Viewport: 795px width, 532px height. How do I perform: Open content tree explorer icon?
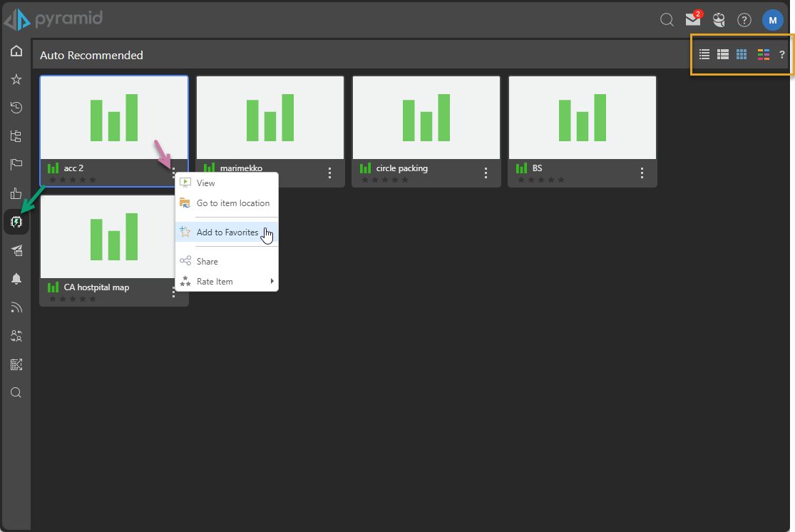pyautogui.click(x=16, y=136)
